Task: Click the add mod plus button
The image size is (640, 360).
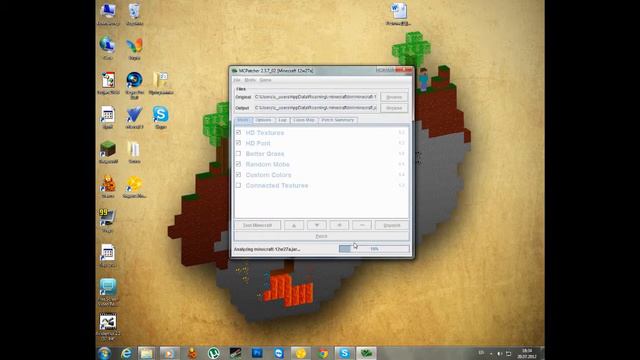Action: (340, 225)
